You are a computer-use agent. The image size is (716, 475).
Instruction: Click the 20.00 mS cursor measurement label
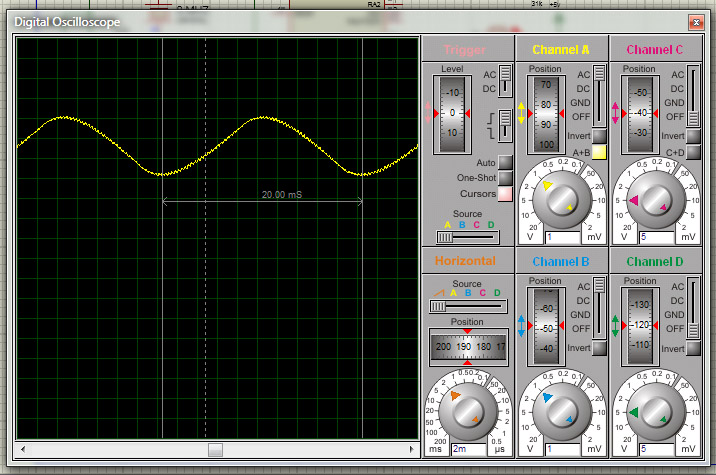coord(282,195)
